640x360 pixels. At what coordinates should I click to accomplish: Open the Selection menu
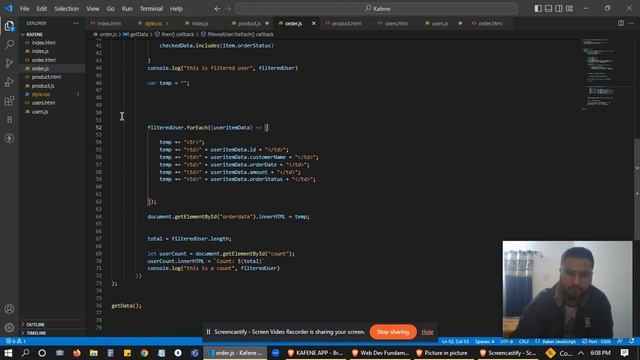(x=66, y=9)
